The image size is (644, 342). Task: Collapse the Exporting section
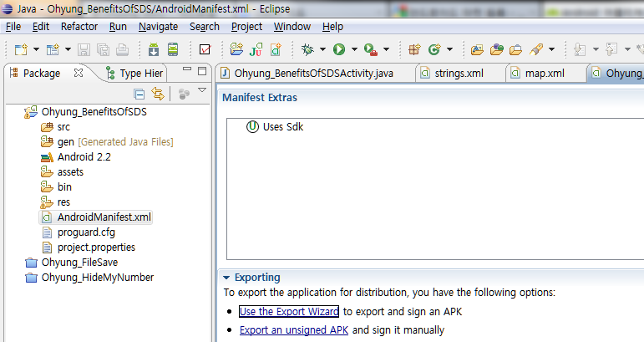pos(226,278)
